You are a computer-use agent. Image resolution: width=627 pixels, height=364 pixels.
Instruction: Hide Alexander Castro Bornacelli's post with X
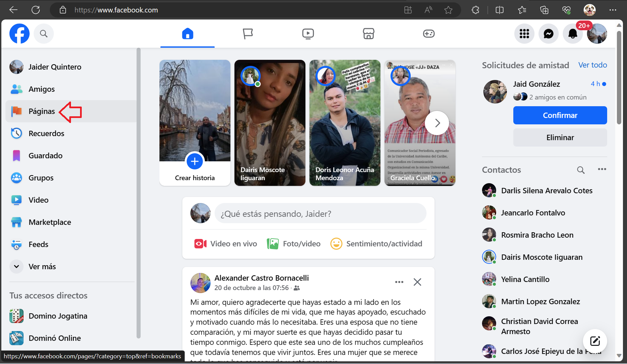(417, 282)
